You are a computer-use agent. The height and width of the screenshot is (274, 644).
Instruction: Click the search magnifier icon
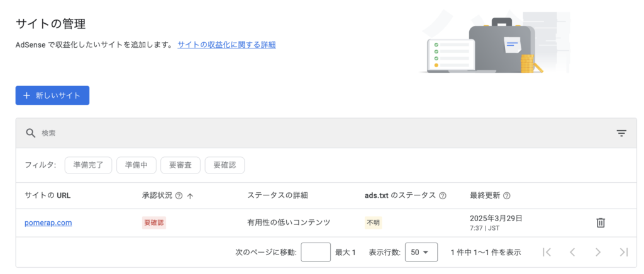click(30, 133)
